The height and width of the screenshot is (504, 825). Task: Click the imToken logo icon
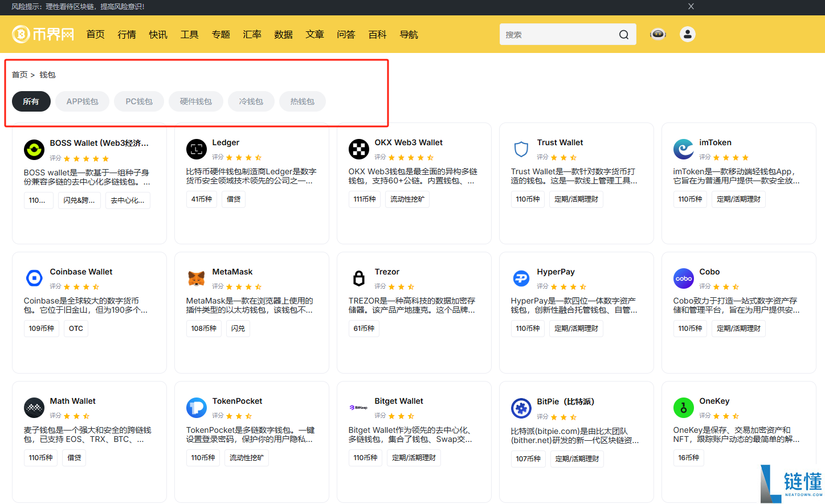(x=684, y=149)
